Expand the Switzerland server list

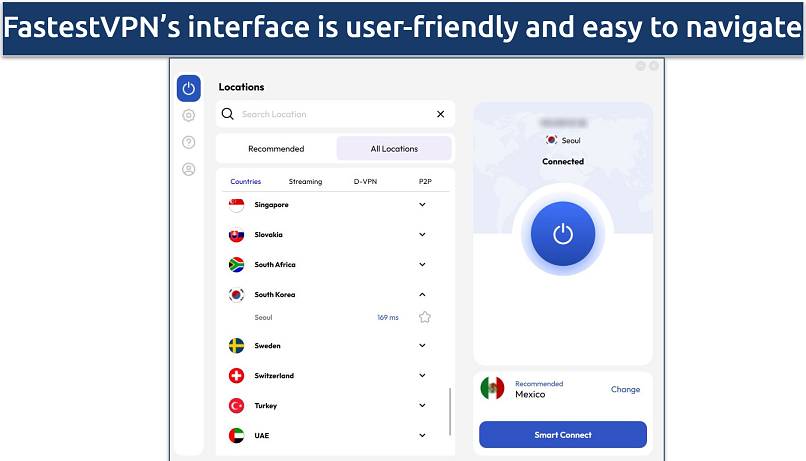pos(422,376)
